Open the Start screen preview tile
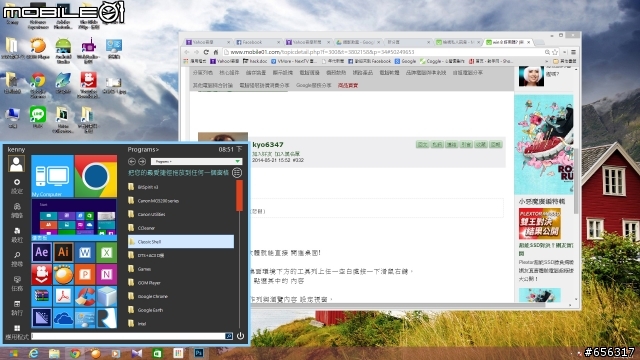Image resolution: width=640 pixels, height=360 pixels. coord(74,219)
